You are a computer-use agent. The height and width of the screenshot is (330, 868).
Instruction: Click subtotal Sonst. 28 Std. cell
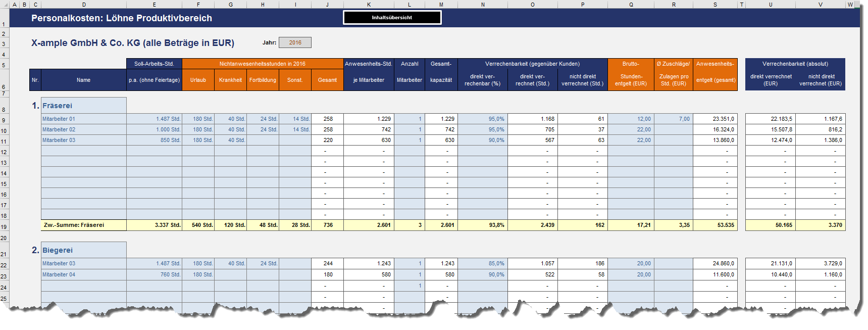point(295,225)
